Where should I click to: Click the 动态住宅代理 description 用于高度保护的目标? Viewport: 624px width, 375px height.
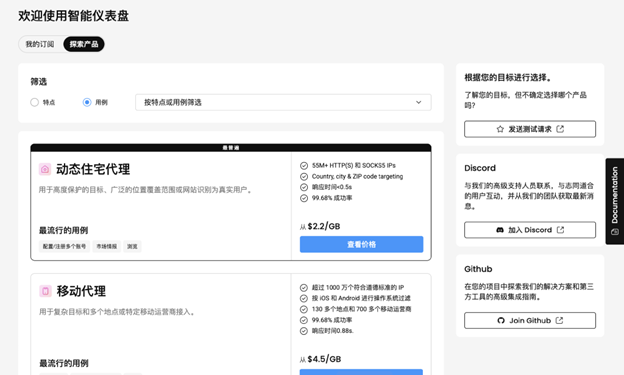(146, 189)
